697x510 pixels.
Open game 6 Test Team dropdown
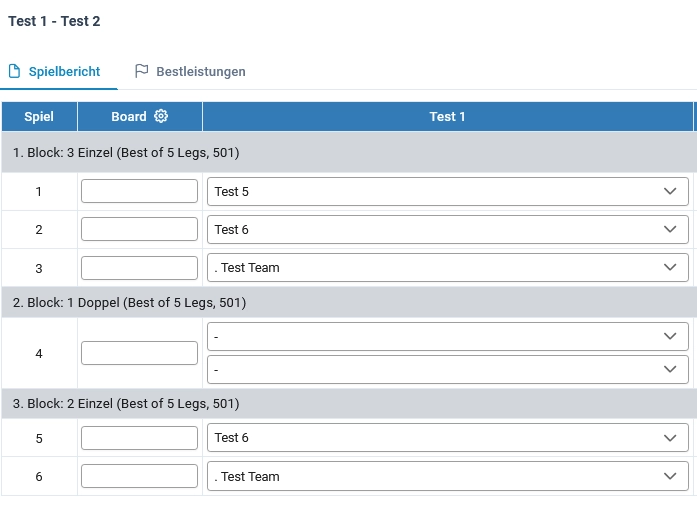pos(448,476)
